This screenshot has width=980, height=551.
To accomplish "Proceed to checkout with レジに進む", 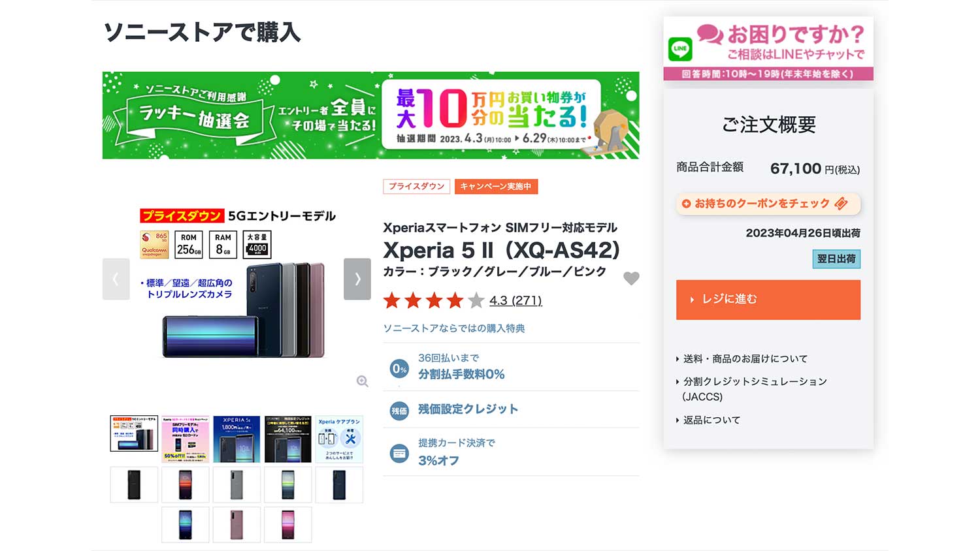I will [x=768, y=300].
